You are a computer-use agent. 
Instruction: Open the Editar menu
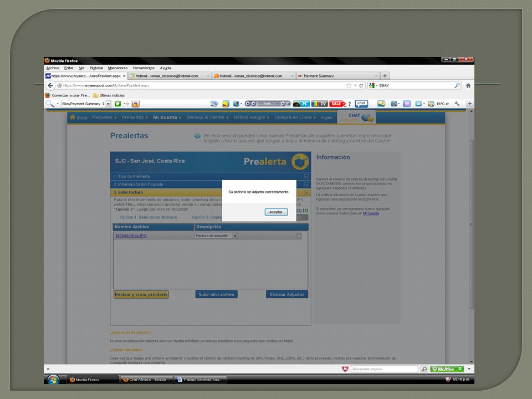(x=69, y=68)
